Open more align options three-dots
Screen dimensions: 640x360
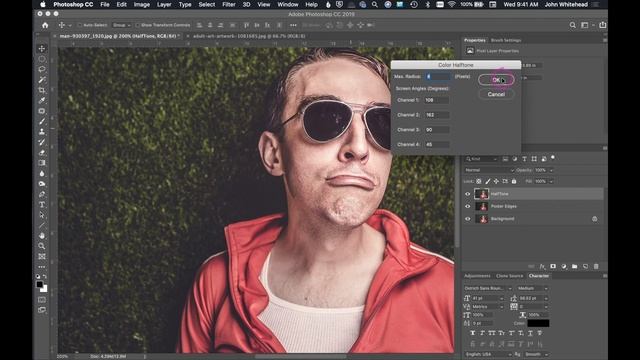pos(293,25)
